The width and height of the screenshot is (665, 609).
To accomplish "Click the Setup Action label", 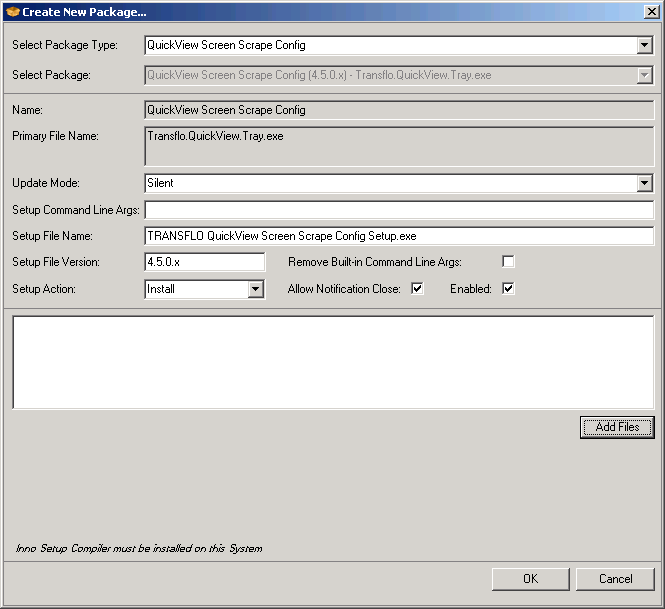I will click(44, 289).
